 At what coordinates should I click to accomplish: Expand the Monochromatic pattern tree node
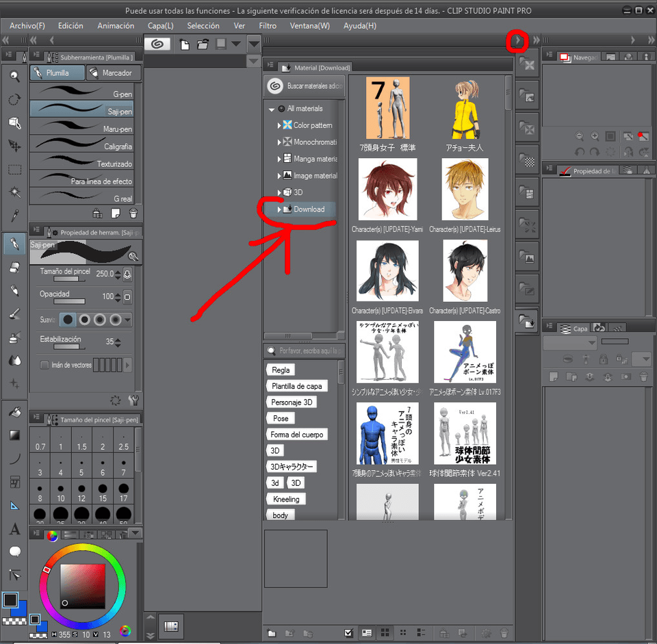[x=279, y=142]
